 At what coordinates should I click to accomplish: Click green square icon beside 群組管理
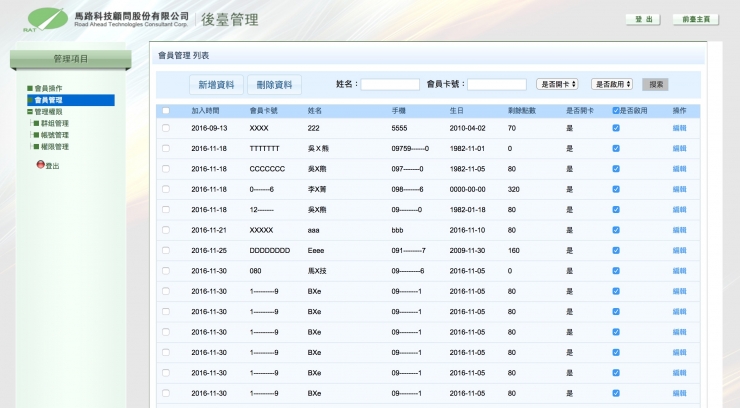(x=35, y=124)
